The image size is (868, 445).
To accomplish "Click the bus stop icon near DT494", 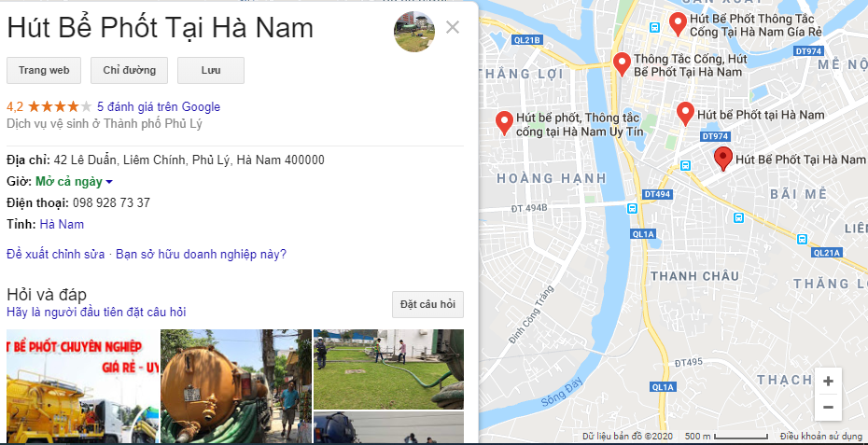I will click(x=632, y=208).
